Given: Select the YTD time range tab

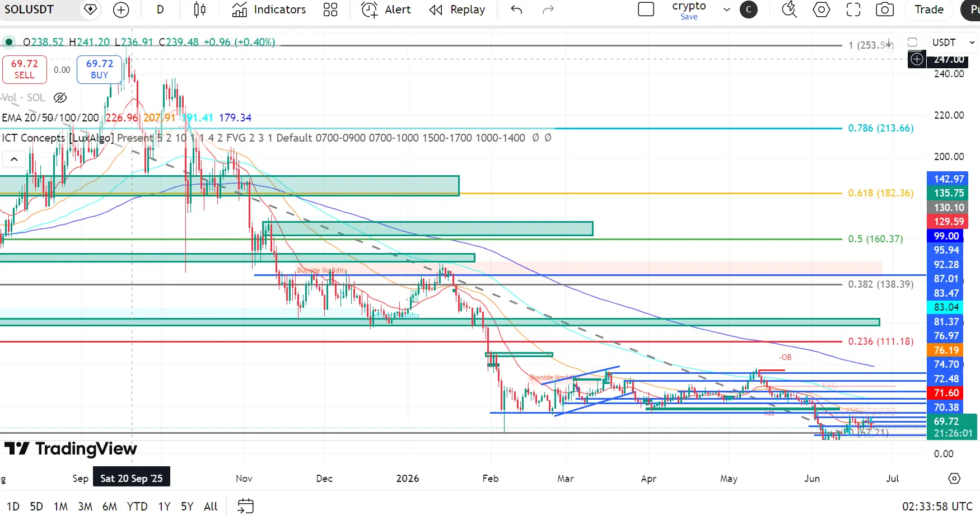Looking at the screenshot, I should [137, 507].
